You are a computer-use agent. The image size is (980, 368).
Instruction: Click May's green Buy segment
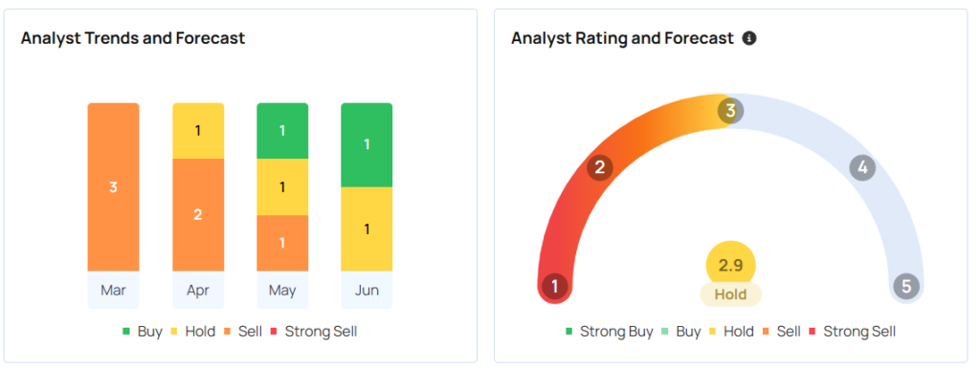click(x=282, y=131)
